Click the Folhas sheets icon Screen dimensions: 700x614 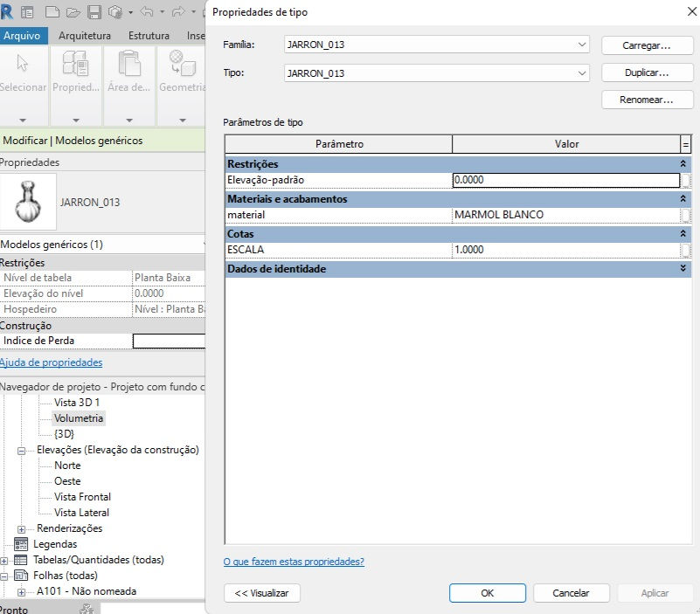[21, 576]
